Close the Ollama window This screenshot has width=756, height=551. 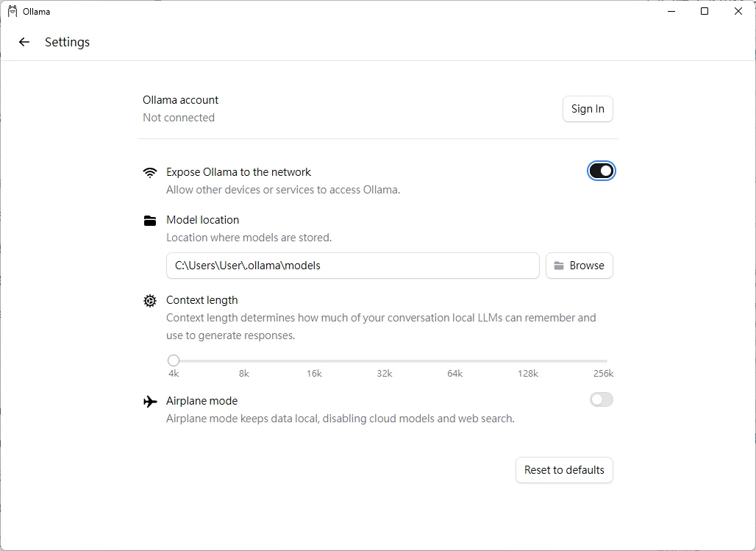coord(738,12)
